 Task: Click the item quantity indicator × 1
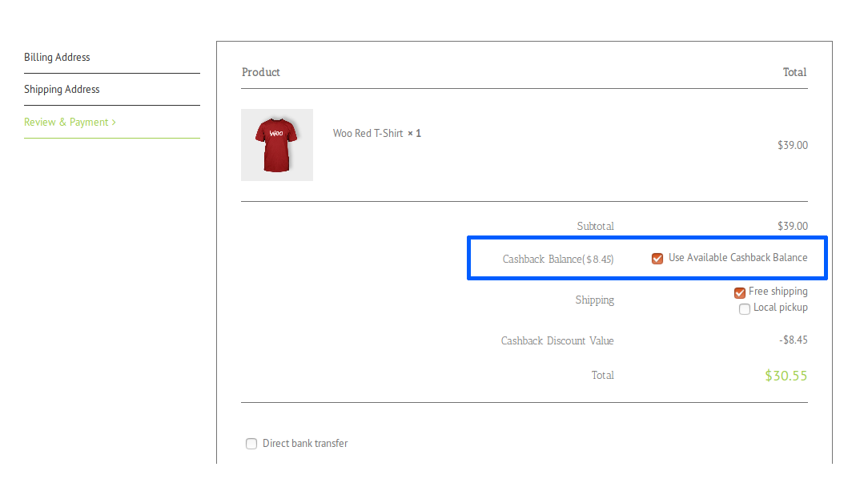(415, 133)
